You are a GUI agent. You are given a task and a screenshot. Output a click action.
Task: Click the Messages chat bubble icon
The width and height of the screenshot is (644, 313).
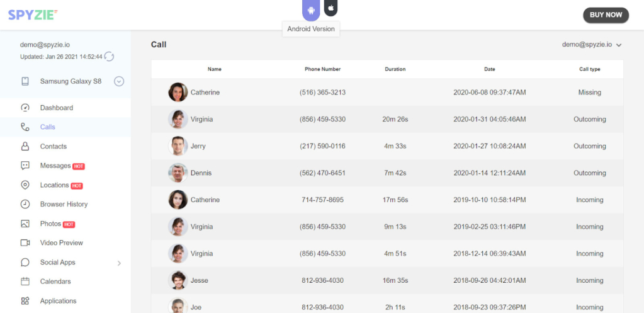(25, 166)
